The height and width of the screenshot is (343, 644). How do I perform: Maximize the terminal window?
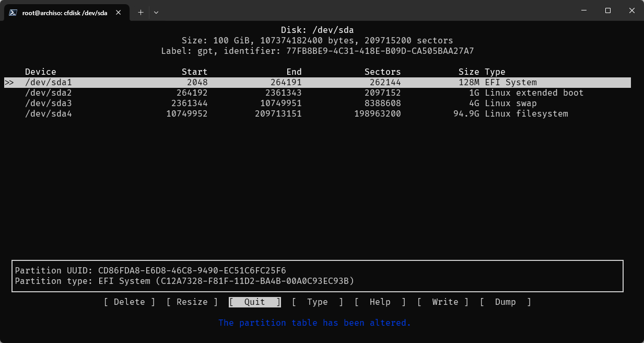click(x=608, y=10)
